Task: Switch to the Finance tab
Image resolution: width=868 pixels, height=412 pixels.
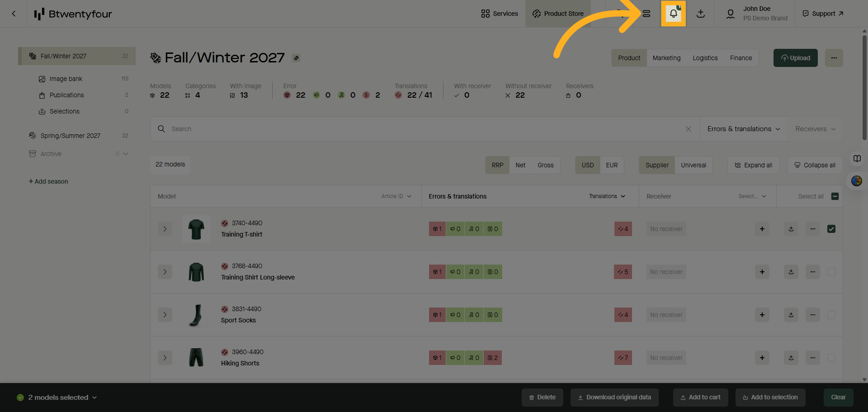Action: pyautogui.click(x=741, y=58)
